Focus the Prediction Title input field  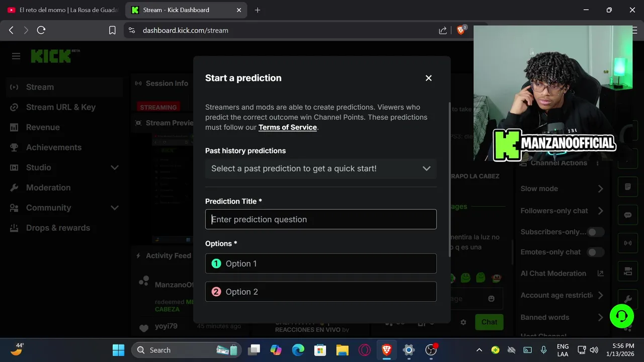coord(320,219)
